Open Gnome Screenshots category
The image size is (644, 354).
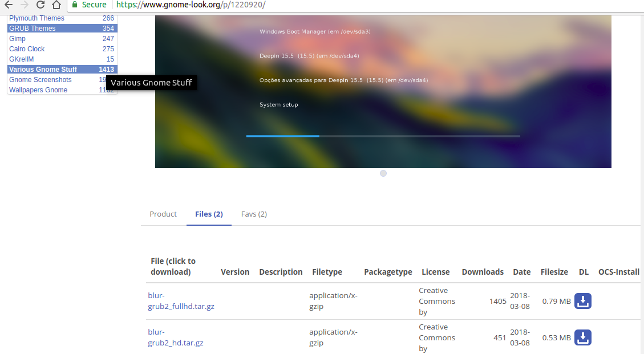click(40, 80)
